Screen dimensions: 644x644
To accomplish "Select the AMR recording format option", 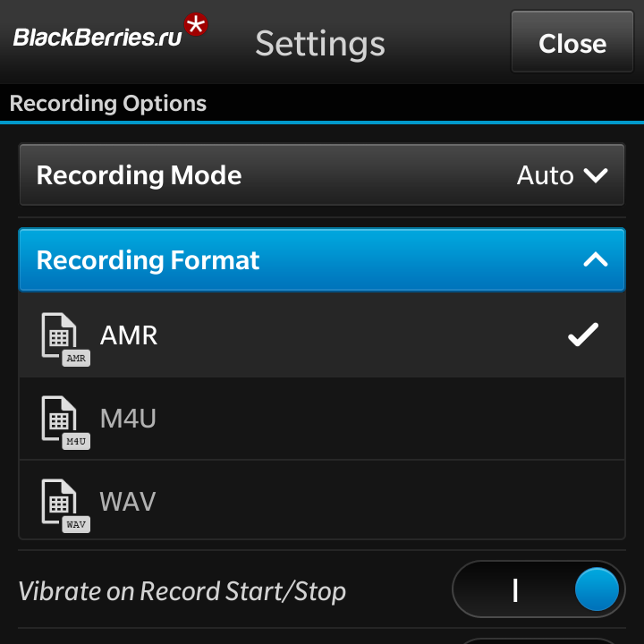I will point(322,335).
